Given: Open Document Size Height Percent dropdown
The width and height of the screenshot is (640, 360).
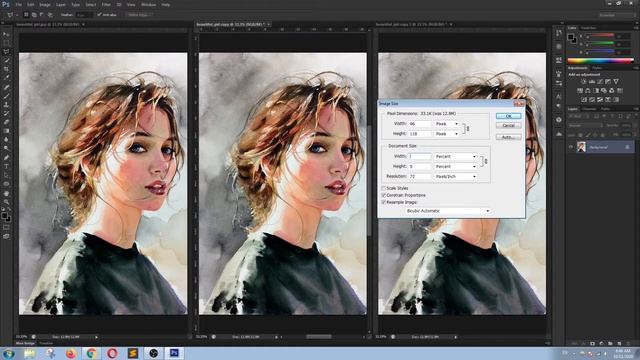Looking at the screenshot, I should pos(456,167).
